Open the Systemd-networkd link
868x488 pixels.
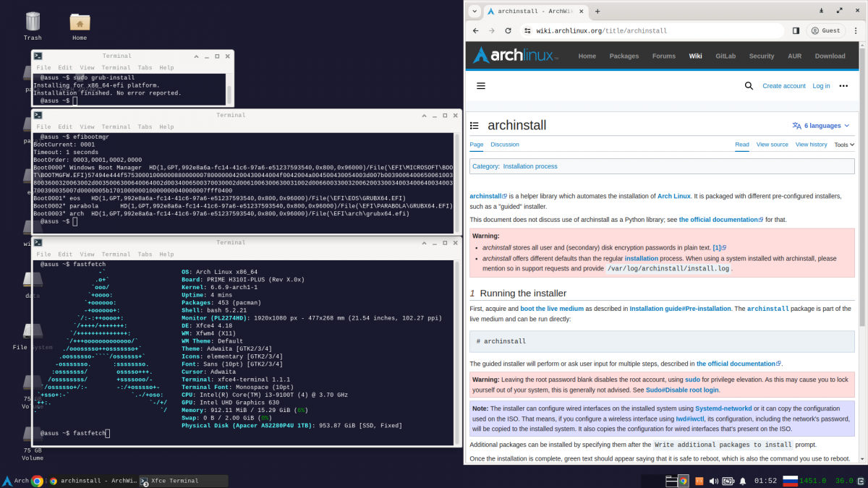click(723, 408)
